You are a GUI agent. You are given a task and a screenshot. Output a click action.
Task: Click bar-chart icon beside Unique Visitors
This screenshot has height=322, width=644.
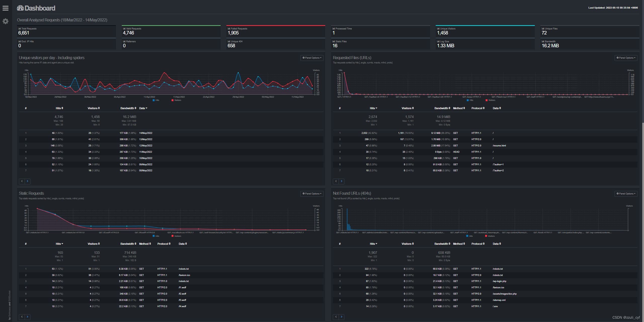(x=438, y=29)
